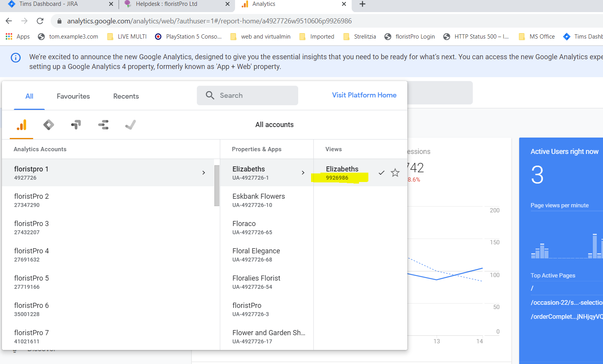603x364 pixels.
Task: Go back using the browser back arrow
Action: [9, 21]
